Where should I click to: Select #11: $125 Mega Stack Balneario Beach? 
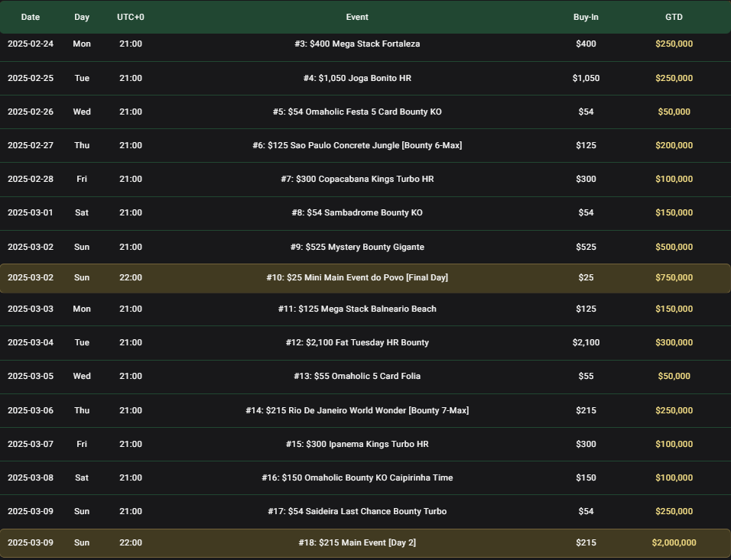(357, 309)
